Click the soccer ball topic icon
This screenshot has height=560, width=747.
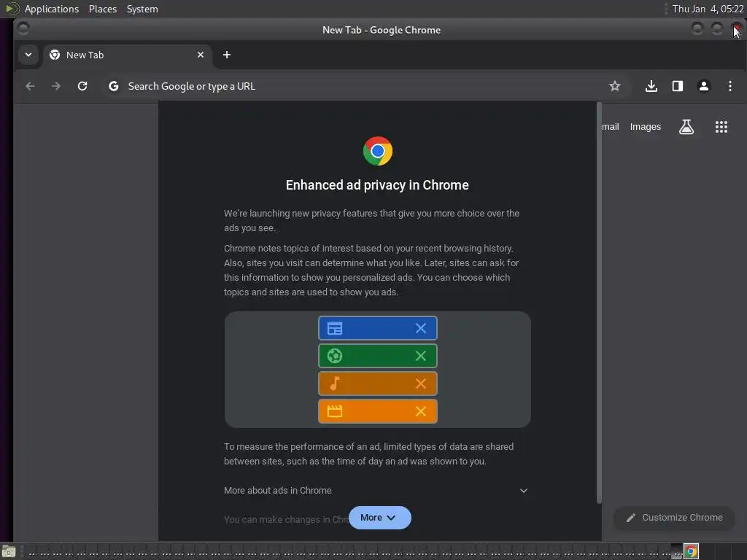tap(334, 356)
